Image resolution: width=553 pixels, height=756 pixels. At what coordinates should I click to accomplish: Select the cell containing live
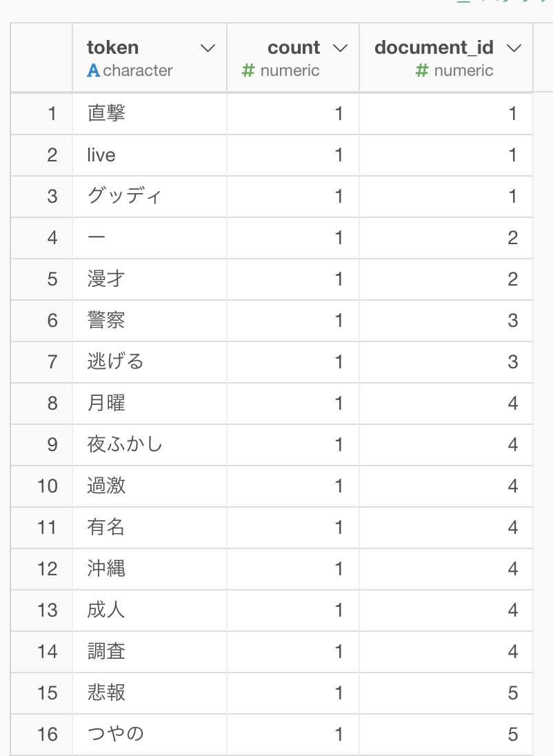pos(150,155)
